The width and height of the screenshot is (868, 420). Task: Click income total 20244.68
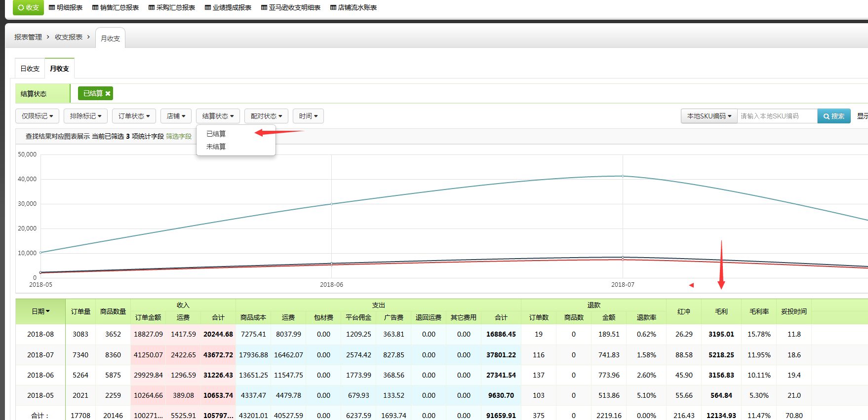tap(218, 334)
